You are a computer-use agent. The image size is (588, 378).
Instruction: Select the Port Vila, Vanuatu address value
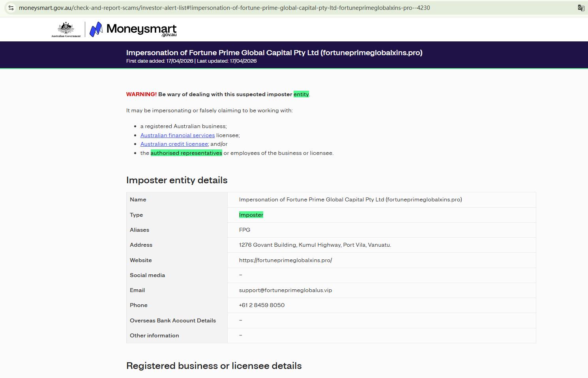[x=315, y=245]
